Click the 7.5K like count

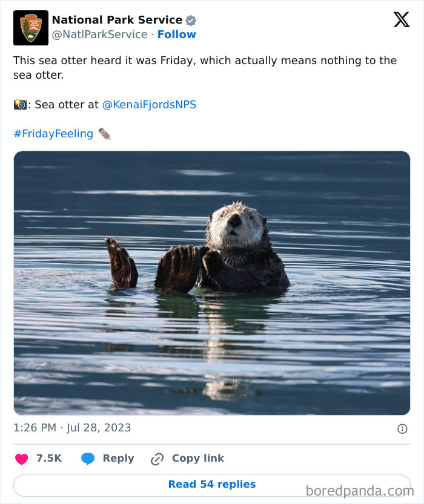pos(48,459)
